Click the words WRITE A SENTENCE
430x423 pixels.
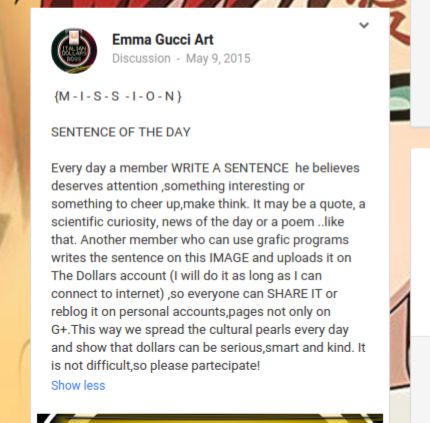(x=230, y=168)
